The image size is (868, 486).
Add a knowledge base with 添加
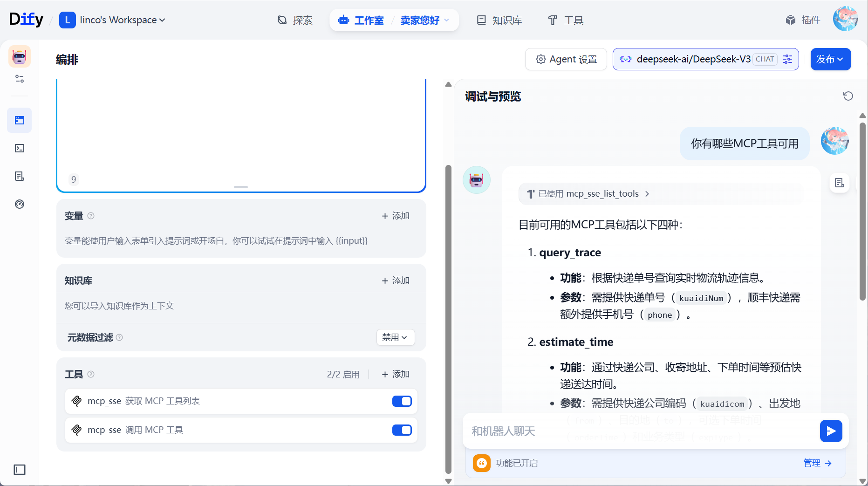pyautogui.click(x=396, y=281)
